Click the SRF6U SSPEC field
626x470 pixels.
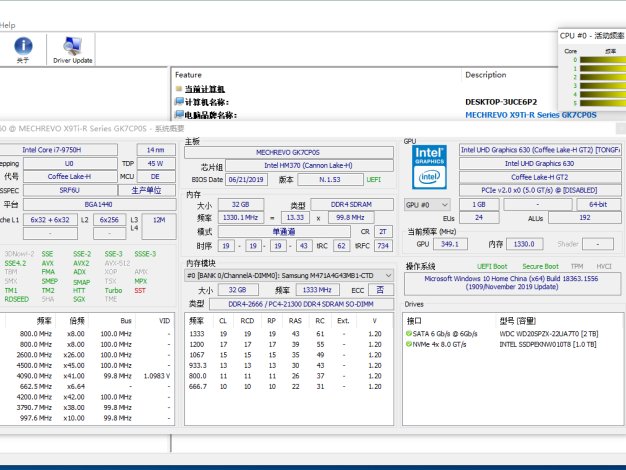(x=70, y=190)
